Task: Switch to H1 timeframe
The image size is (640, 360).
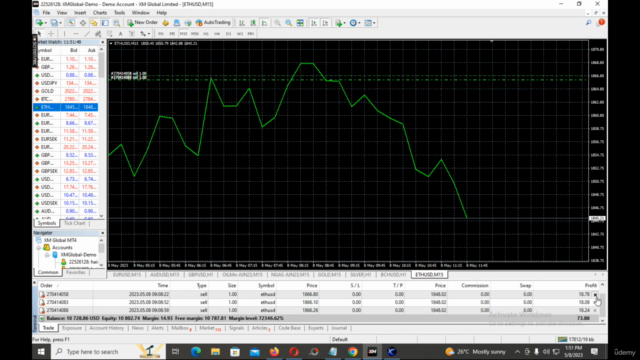Action: click(x=206, y=33)
